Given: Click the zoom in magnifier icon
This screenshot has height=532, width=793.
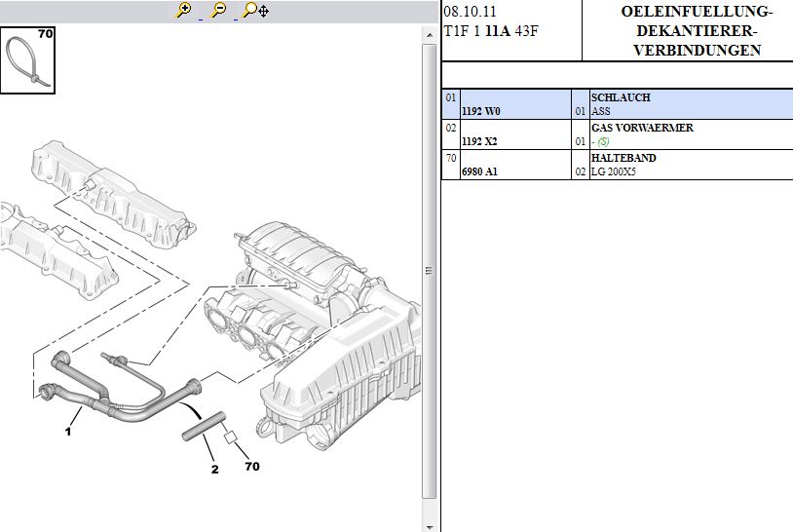Looking at the screenshot, I should point(183,11).
